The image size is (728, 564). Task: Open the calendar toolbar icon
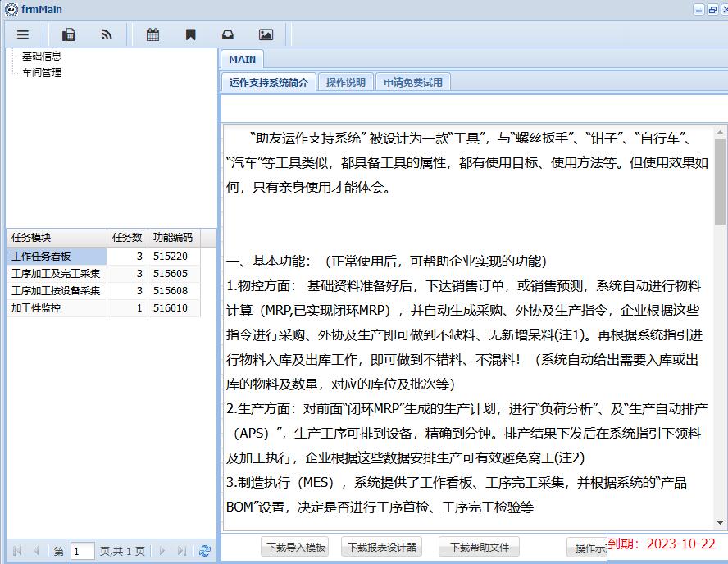coord(152,34)
